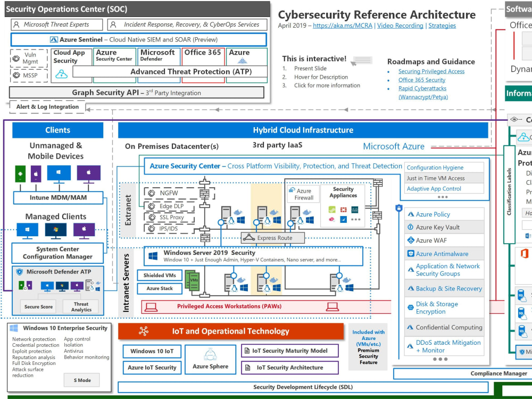Click the Azure Key Vault icon
This screenshot has width=532, height=399.
point(411,227)
